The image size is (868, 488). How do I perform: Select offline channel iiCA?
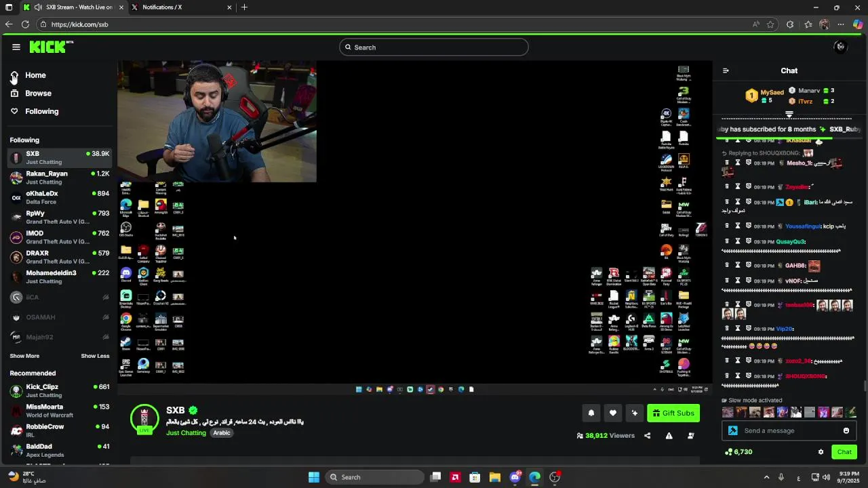click(x=60, y=297)
